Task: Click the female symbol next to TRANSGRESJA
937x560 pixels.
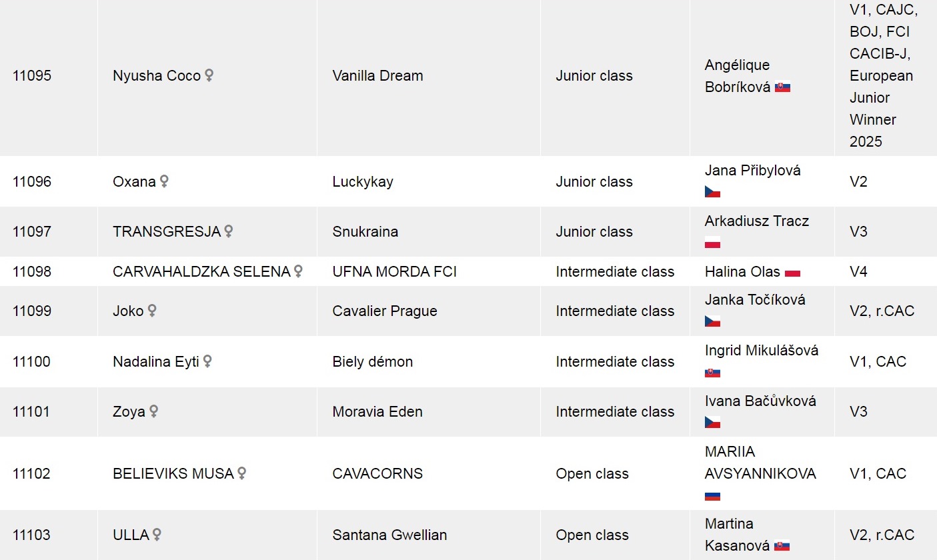Action: (x=229, y=231)
